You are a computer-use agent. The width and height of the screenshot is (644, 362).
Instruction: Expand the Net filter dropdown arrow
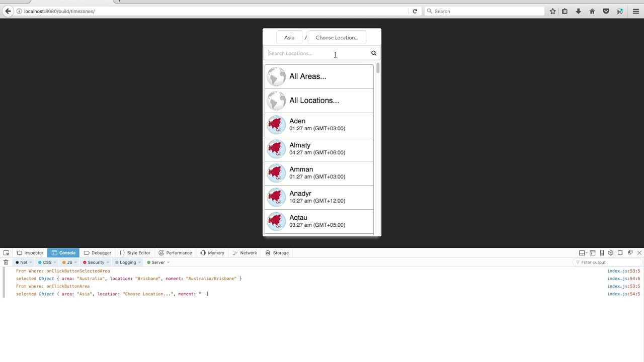coord(31,262)
